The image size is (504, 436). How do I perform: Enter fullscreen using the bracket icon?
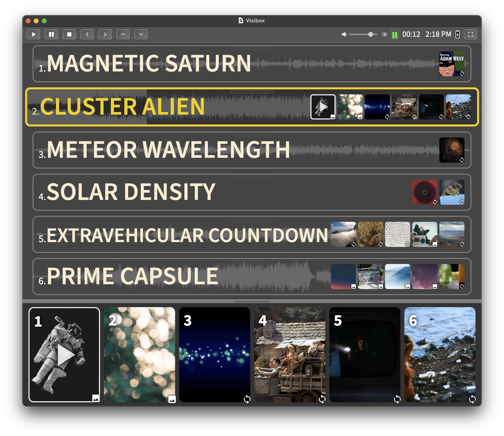pos(470,34)
